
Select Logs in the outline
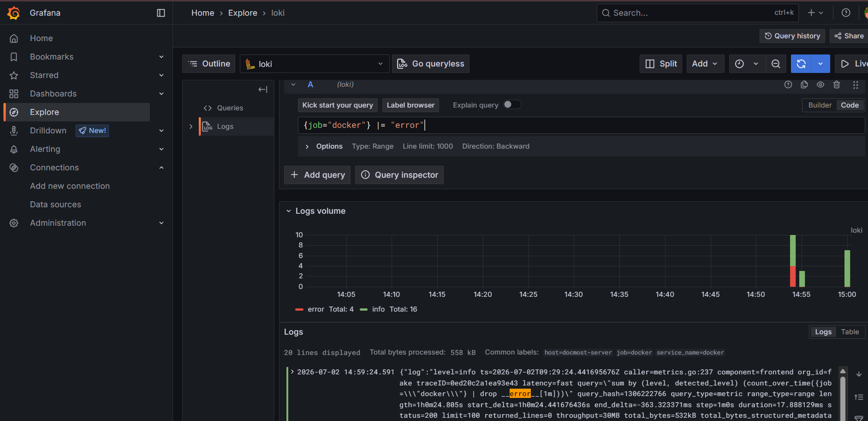point(225,126)
